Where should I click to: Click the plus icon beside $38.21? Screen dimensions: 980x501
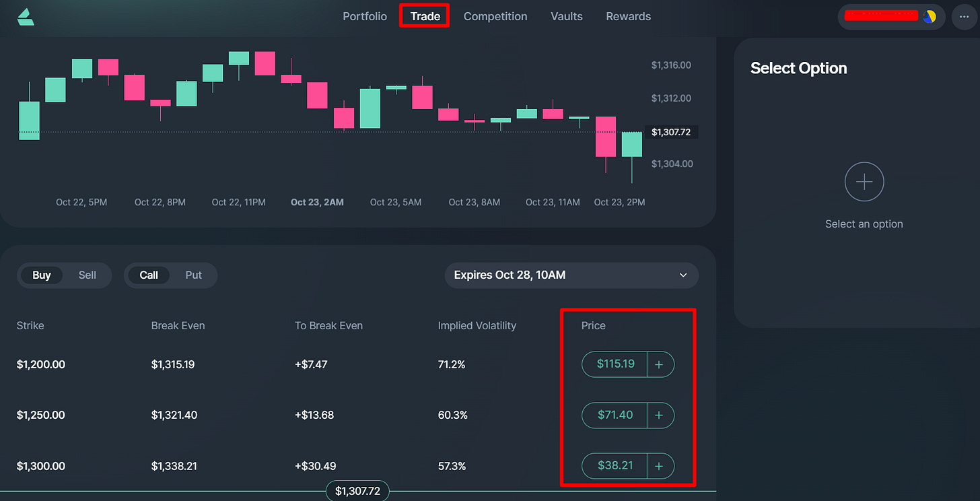pos(660,466)
